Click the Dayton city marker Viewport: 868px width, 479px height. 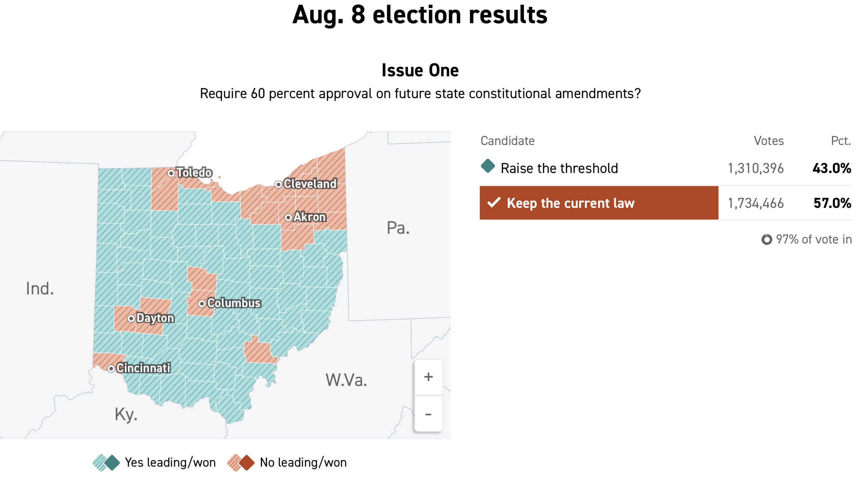[x=131, y=318]
